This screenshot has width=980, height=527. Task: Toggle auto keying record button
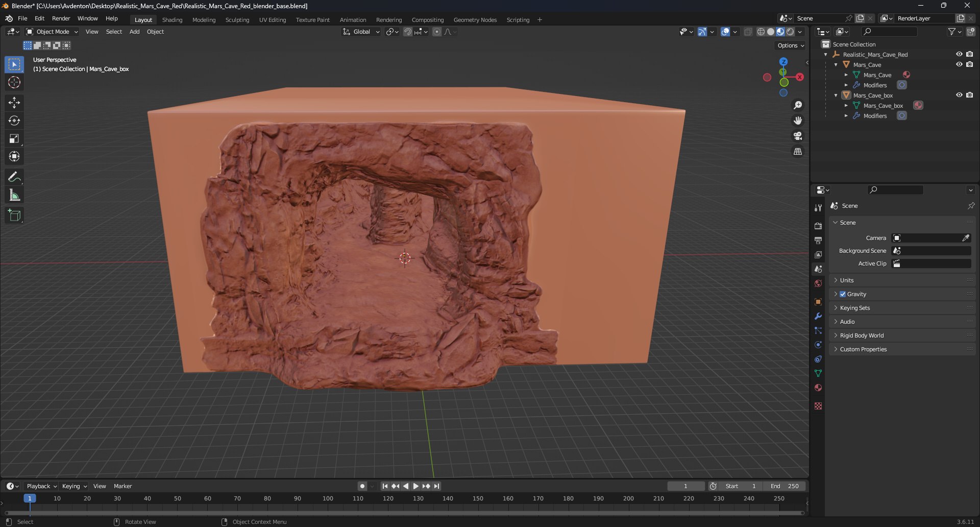[362, 486]
